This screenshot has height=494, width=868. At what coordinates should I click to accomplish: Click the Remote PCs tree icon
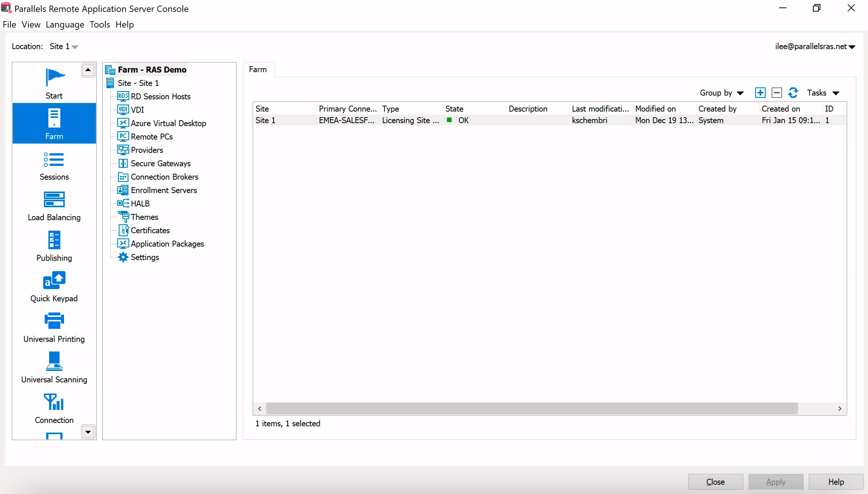[123, 137]
